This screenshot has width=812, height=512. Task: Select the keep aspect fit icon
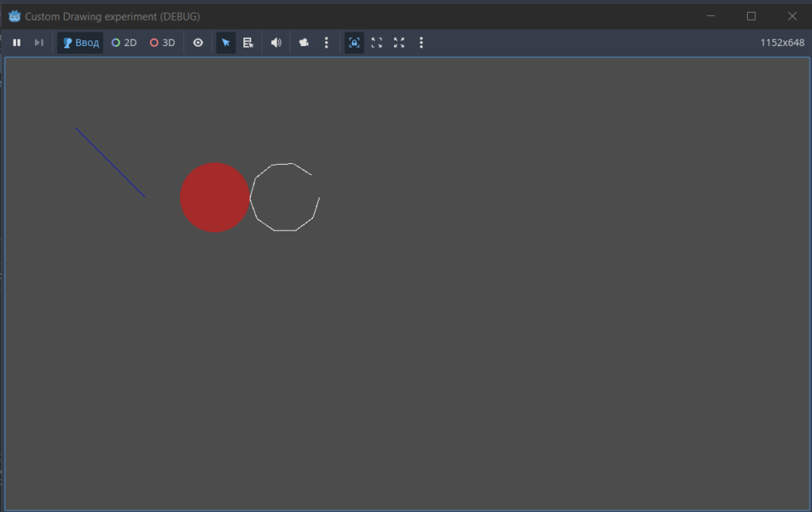[x=377, y=43]
